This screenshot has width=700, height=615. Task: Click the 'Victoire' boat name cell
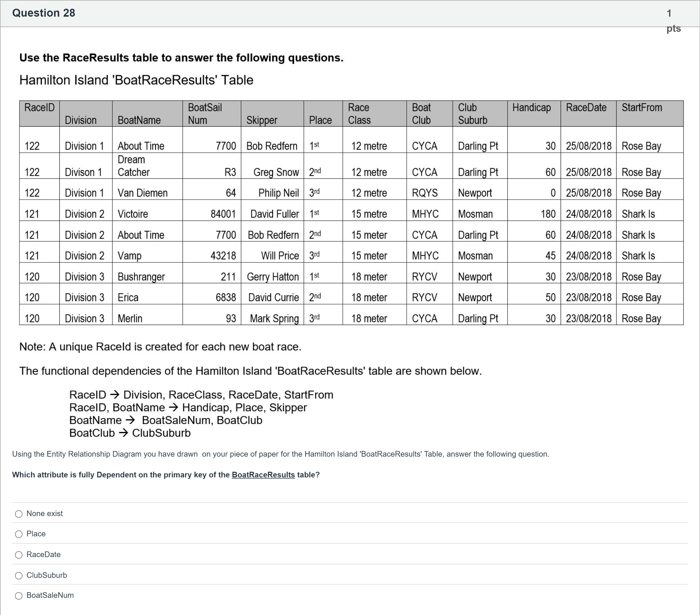coord(133,214)
